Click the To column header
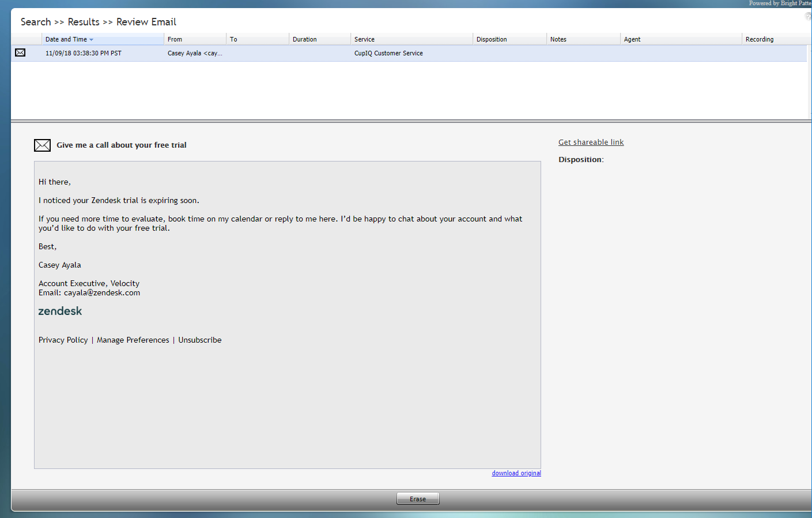Screen dimensions: 812x518 click(257, 39)
